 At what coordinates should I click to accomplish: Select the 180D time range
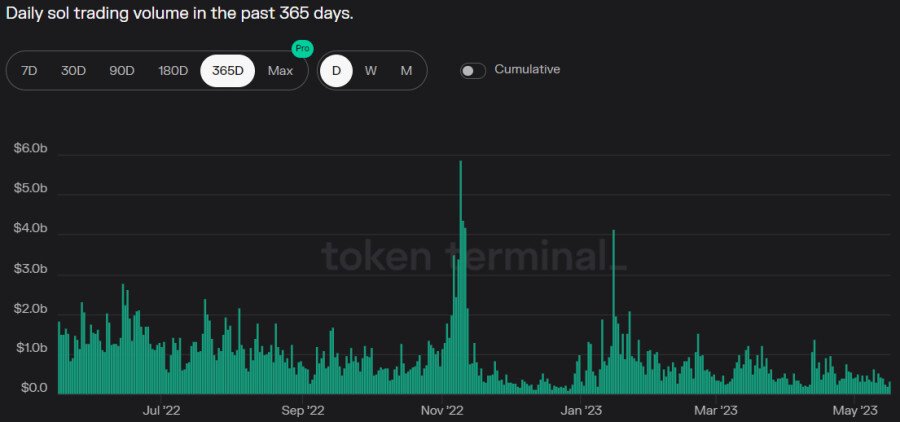coord(173,71)
